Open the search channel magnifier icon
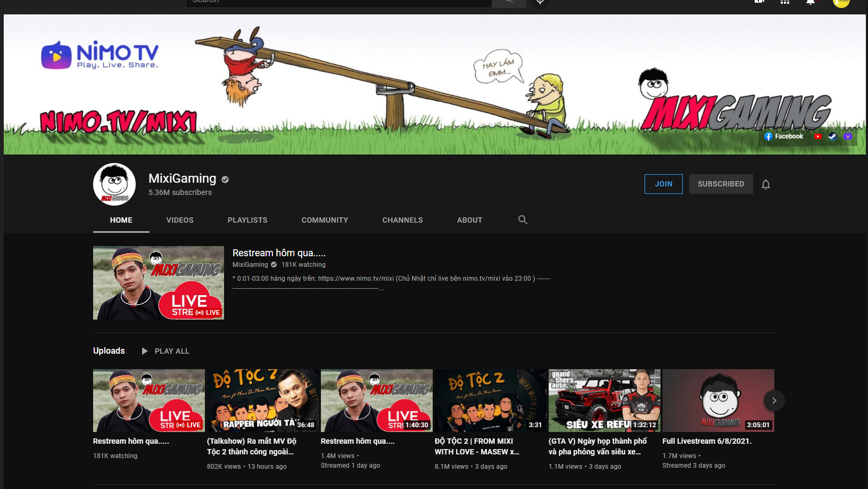This screenshot has height=489, width=868. 523,220
